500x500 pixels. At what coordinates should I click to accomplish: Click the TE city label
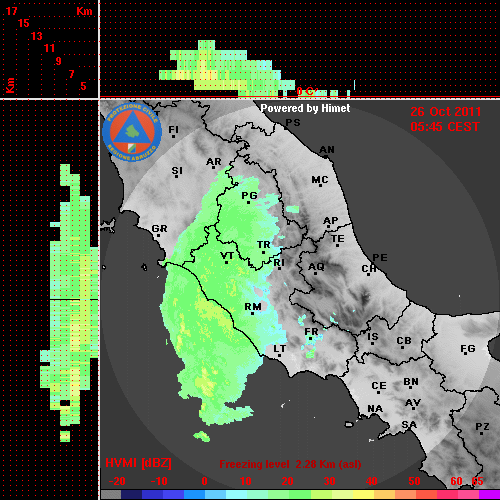pyautogui.click(x=338, y=239)
